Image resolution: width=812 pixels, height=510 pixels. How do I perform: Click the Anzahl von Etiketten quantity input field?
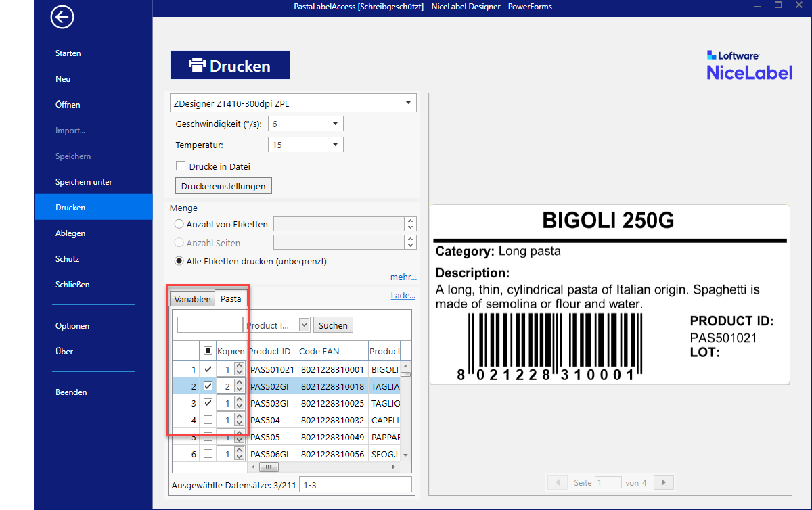pyautogui.click(x=339, y=224)
